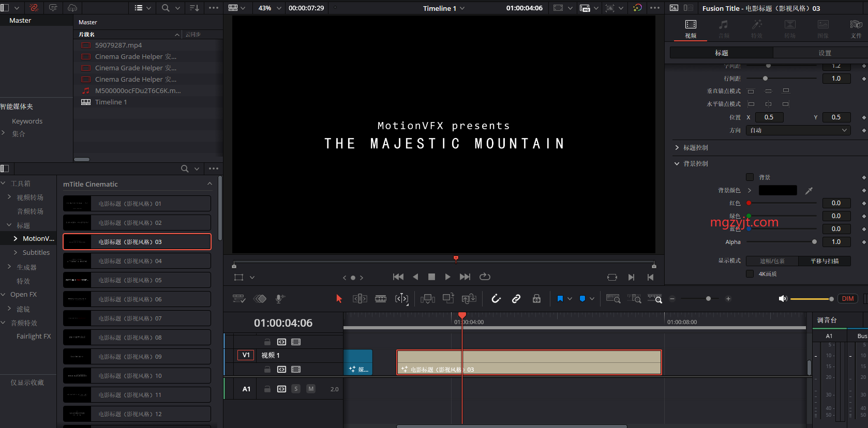
Task: Collapse mTitle Cinematic group chevron
Action: [209, 184]
